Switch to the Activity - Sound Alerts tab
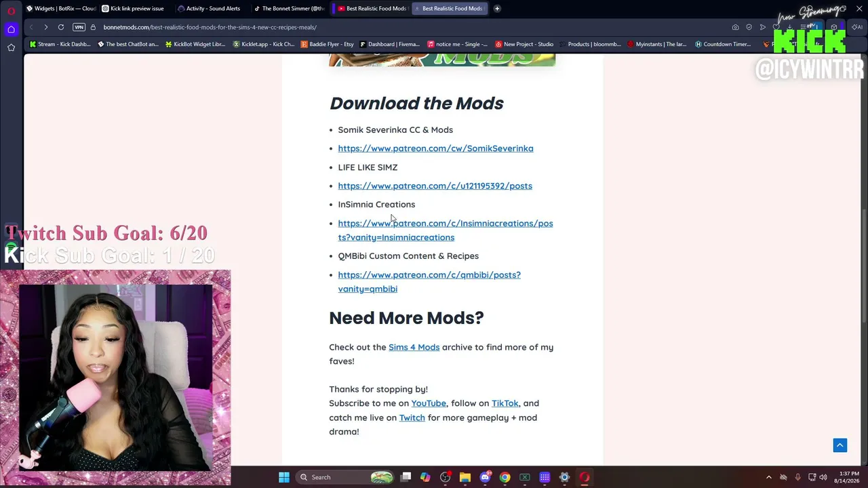 pos(213,9)
